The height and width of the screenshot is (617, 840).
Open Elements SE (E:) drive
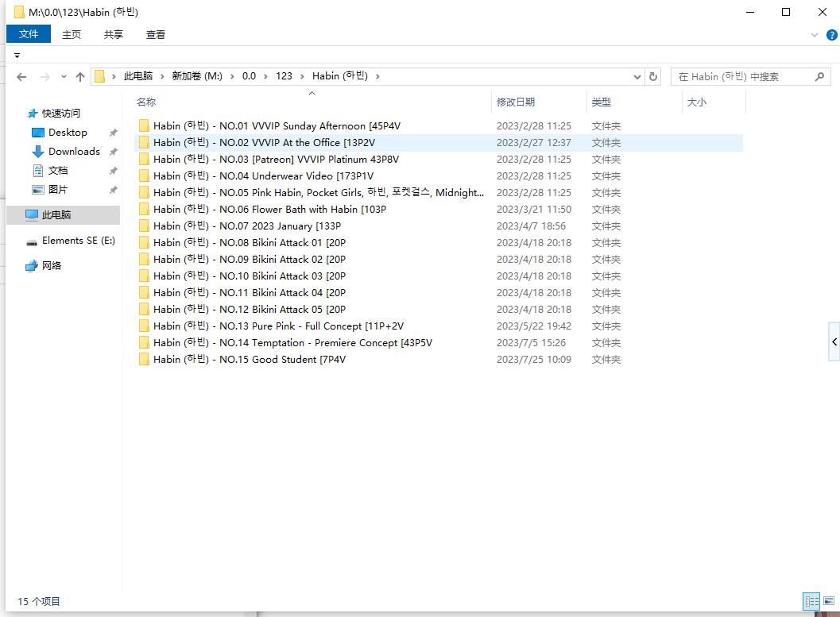tap(78, 241)
